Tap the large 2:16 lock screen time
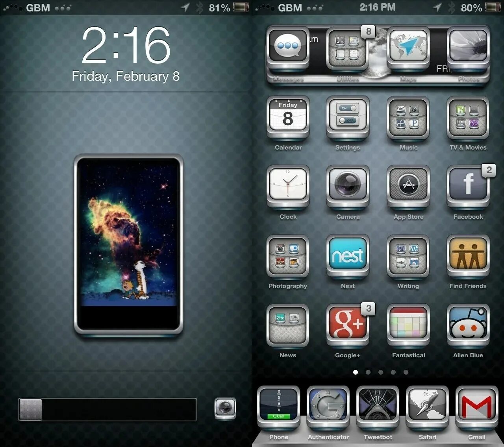This screenshot has height=447, width=504. (126, 45)
